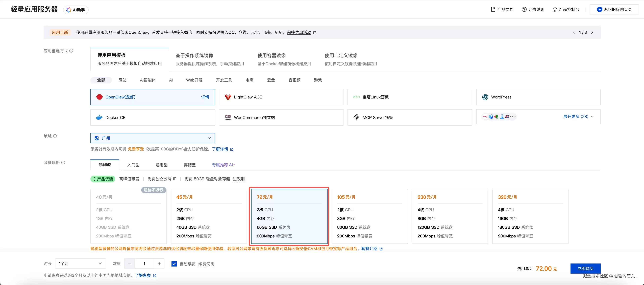The height and width of the screenshot is (285, 644).
Task: Open the 套餐介绍 link
Action: click(369, 249)
